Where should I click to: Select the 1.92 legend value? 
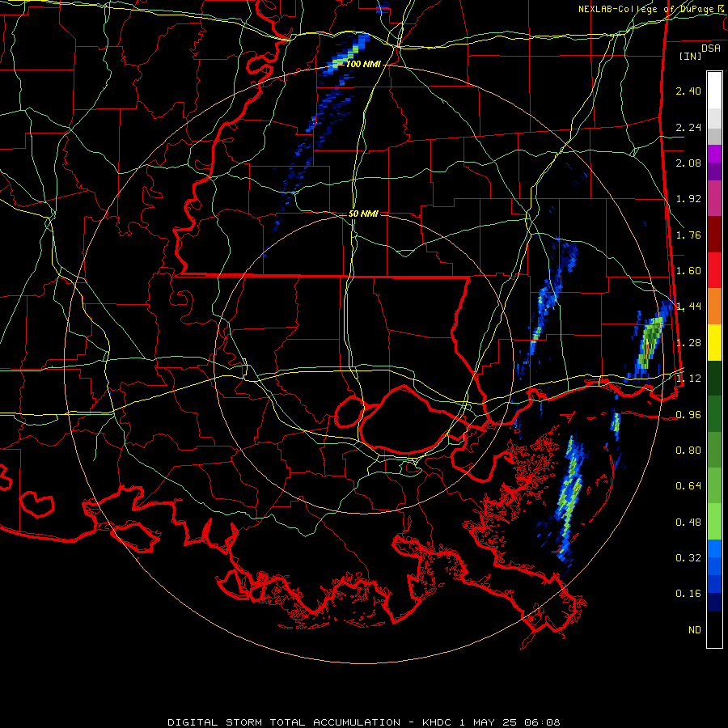click(688, 199)
